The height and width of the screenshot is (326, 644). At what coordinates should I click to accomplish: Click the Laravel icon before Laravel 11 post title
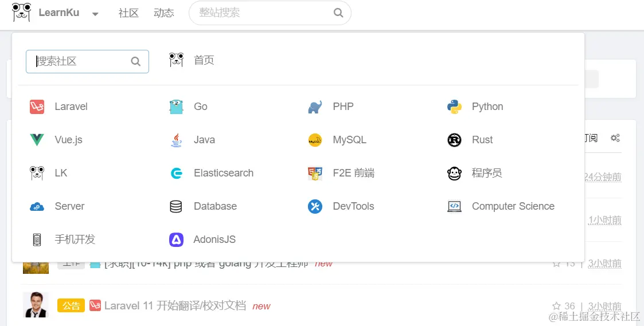click(x=95, y=306)
